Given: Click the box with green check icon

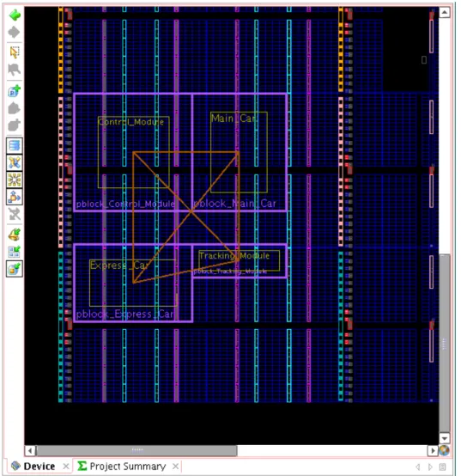Looking at the screenshot, I should [15, 269].
